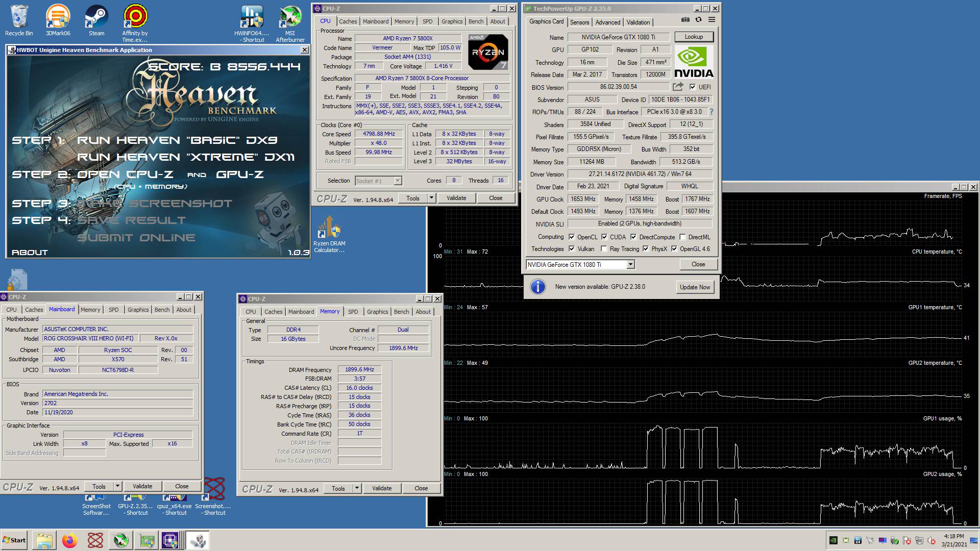This screenshot has width=980, height=551.
Task: Toggle the DirectML checkbox
Action: point(682,237)
